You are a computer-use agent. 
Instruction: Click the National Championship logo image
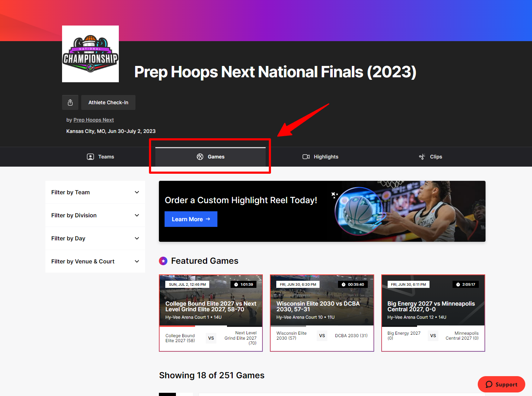(x=90, y=54)
